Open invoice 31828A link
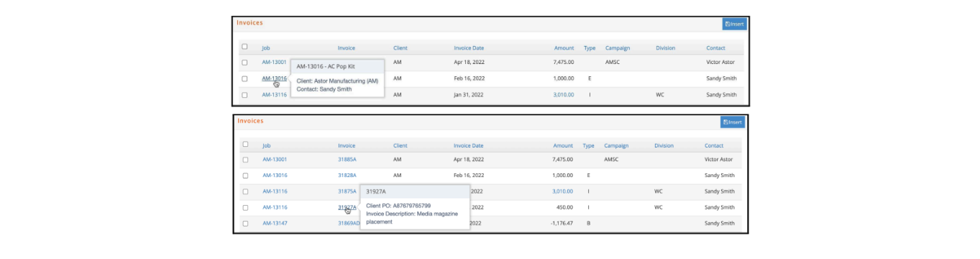Image resolution: width=980 pixels, height=259 pixels. click(347, 176)
